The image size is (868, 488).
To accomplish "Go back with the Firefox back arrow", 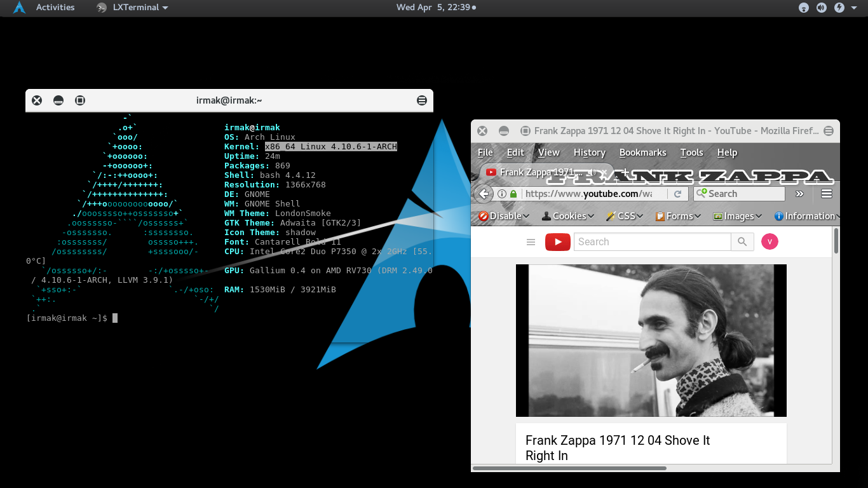I will pyautogui.click(x=484, y=194).
